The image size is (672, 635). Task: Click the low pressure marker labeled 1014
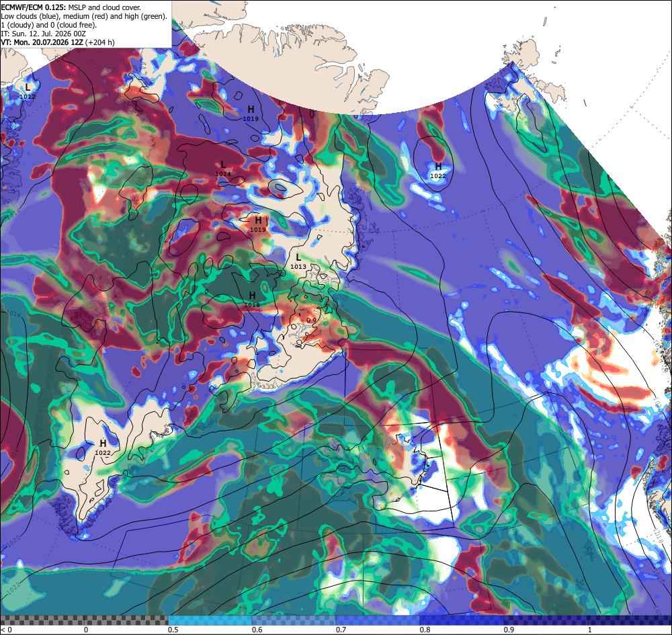point(223,169)
